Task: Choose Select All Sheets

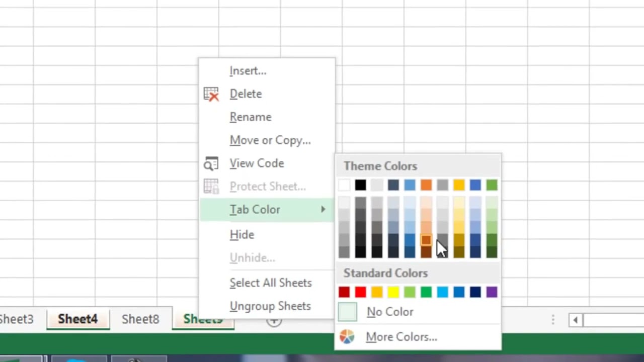Action: pyautogui.click(x=271, y=283)
